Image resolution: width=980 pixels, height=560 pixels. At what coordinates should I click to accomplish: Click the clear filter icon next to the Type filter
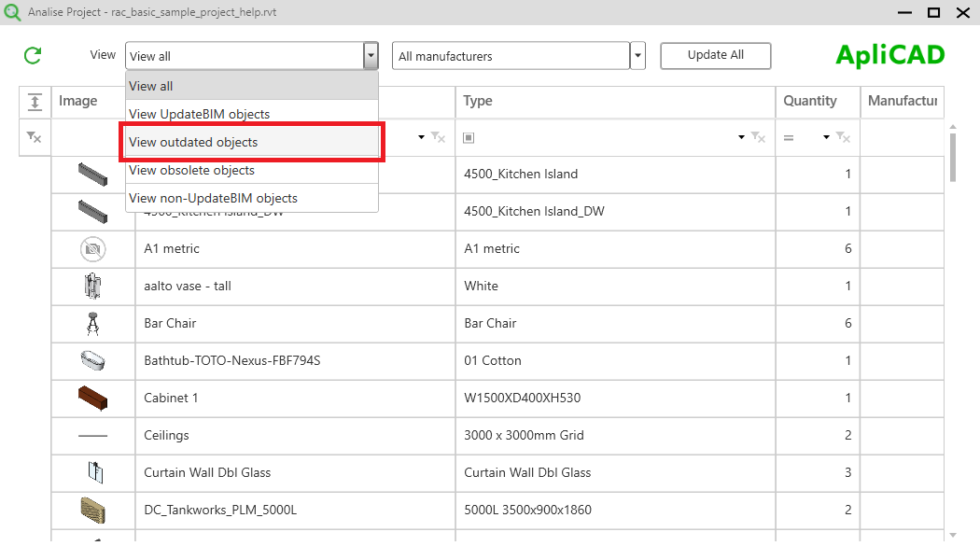click(758, 137)
